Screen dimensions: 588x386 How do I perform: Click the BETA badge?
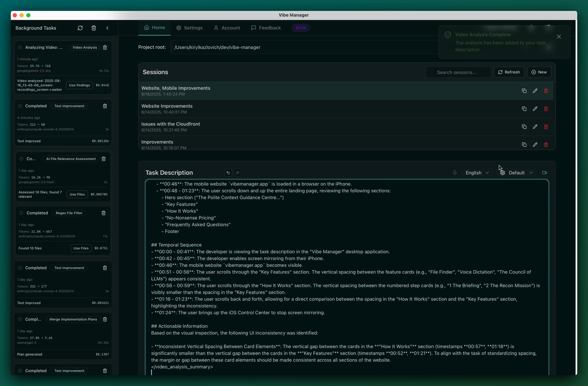pos(301,28)
